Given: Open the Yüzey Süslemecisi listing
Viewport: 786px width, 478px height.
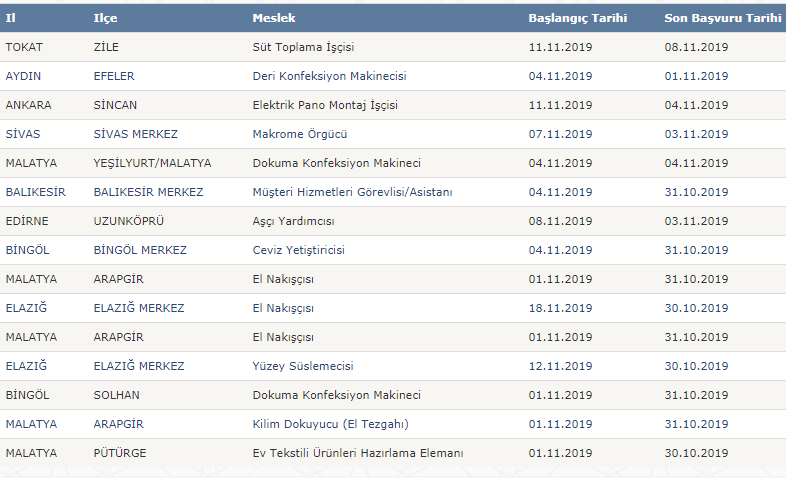Looking at the screenshot, I should pyautogui.click(x=303, y=366).
